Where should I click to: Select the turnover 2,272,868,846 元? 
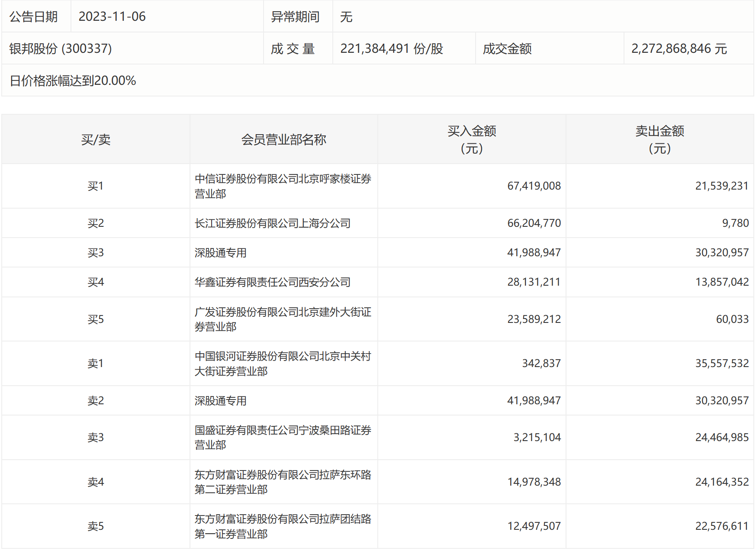click(679, 48)
